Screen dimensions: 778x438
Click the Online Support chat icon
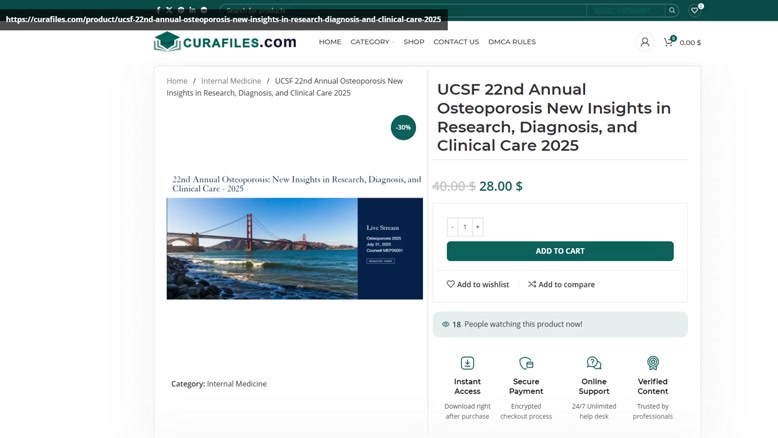point(594,363)
